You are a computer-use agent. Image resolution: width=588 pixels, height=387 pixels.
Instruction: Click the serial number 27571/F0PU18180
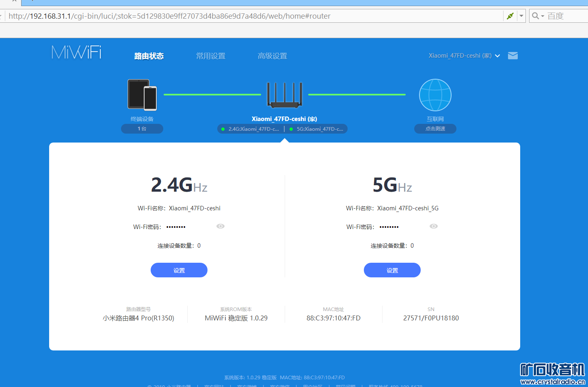(431, 318)
